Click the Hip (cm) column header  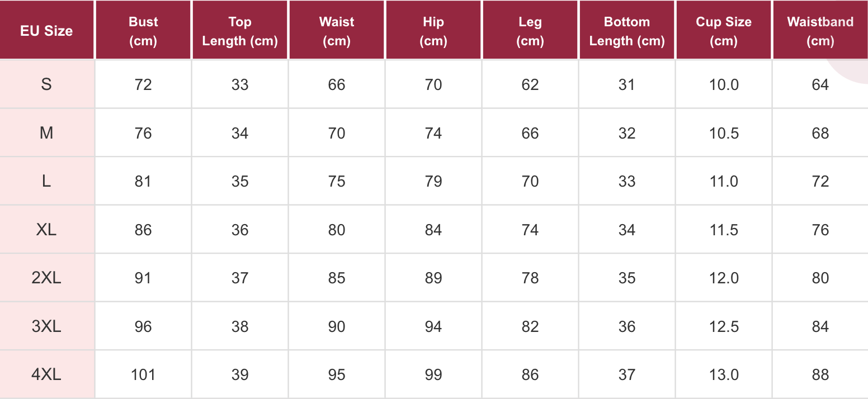tap(433, 31)
